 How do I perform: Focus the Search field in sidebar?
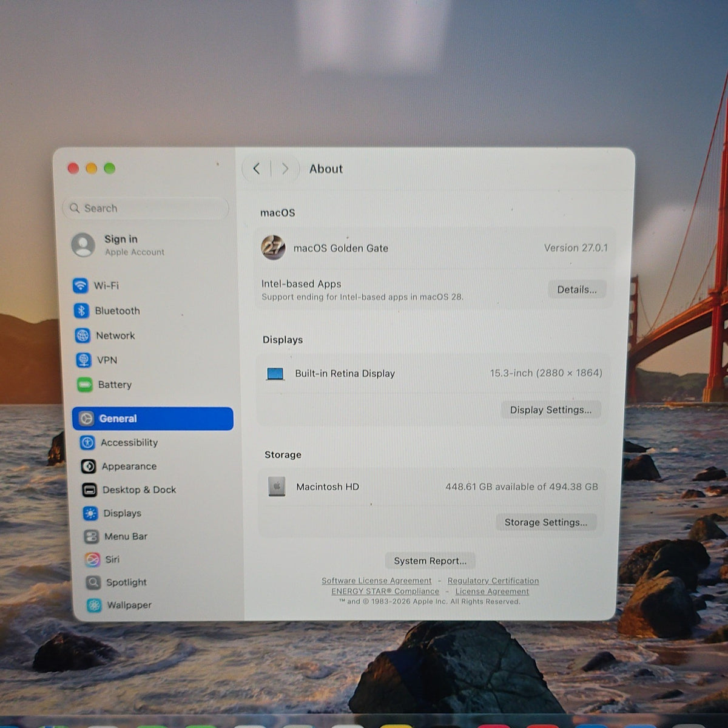(146, 208)
